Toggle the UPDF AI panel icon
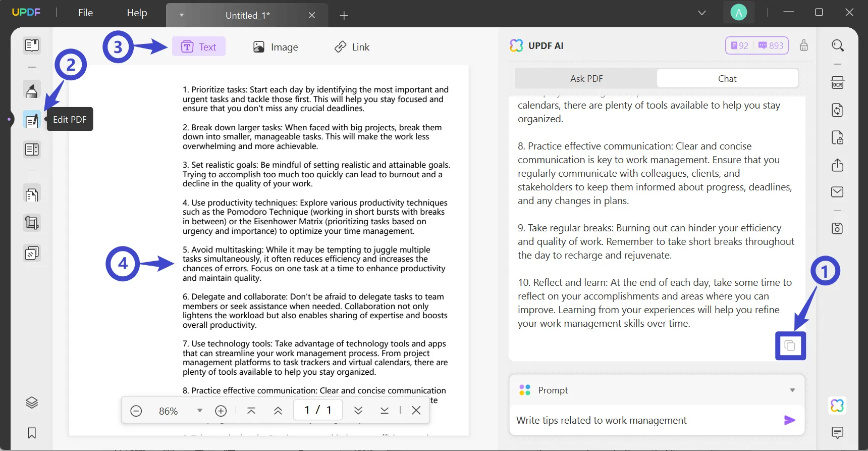 tap(838, 406)
